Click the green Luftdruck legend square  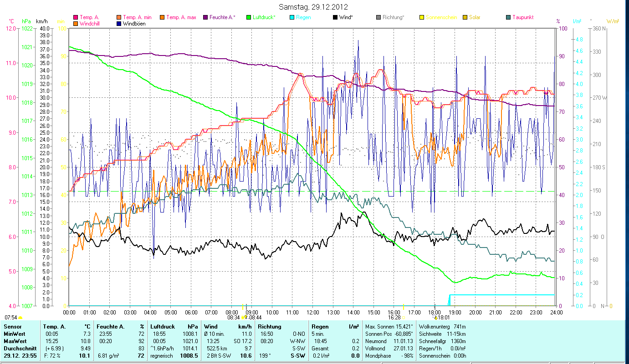(249, 17)
